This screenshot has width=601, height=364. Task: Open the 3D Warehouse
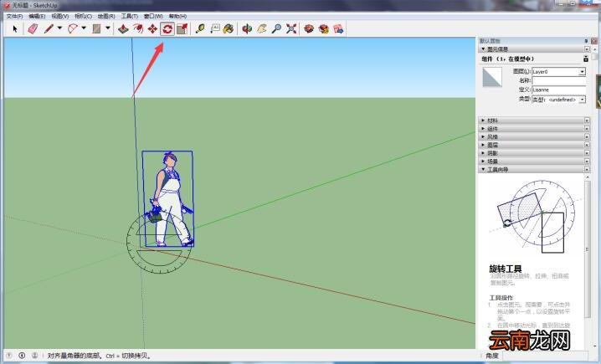pos(309,28)
